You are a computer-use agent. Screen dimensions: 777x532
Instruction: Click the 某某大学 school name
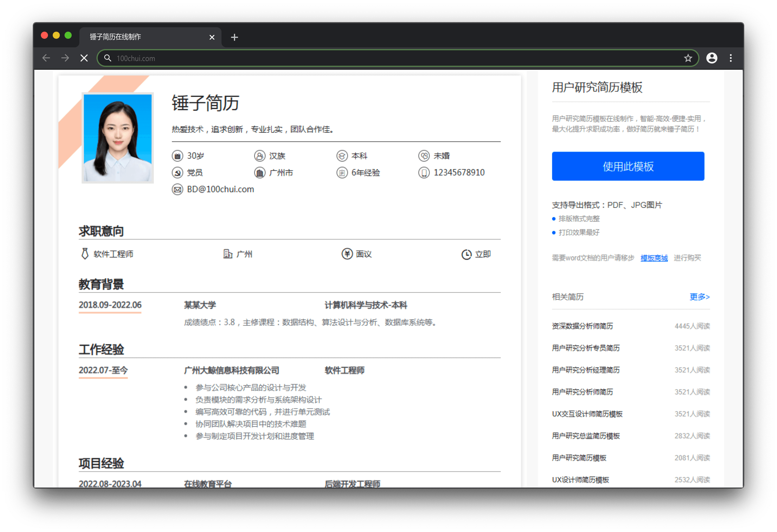pos(200,305)
